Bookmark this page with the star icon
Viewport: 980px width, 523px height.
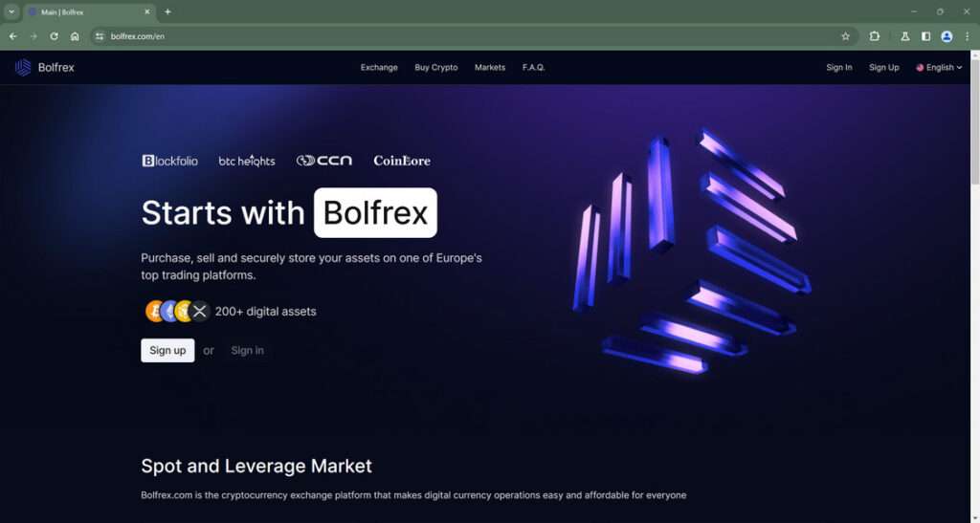tap(846, 36)
